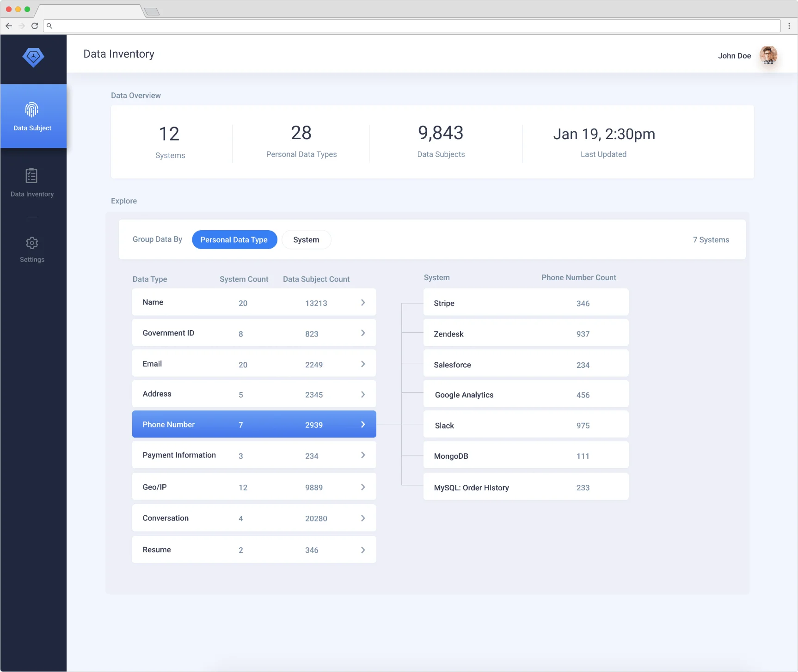Click the browser address bar
The height and width of the screenshot is (672, 798).
(412, 26)
